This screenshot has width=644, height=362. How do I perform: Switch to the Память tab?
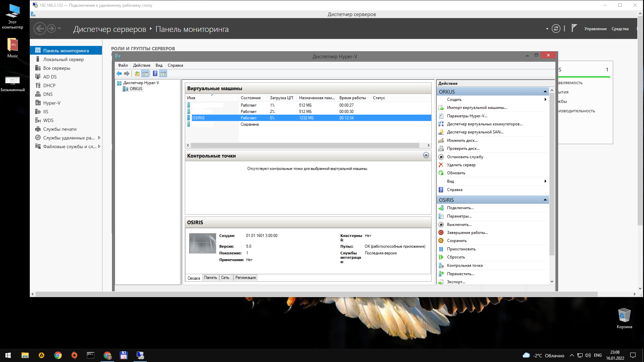pos(211,278)
